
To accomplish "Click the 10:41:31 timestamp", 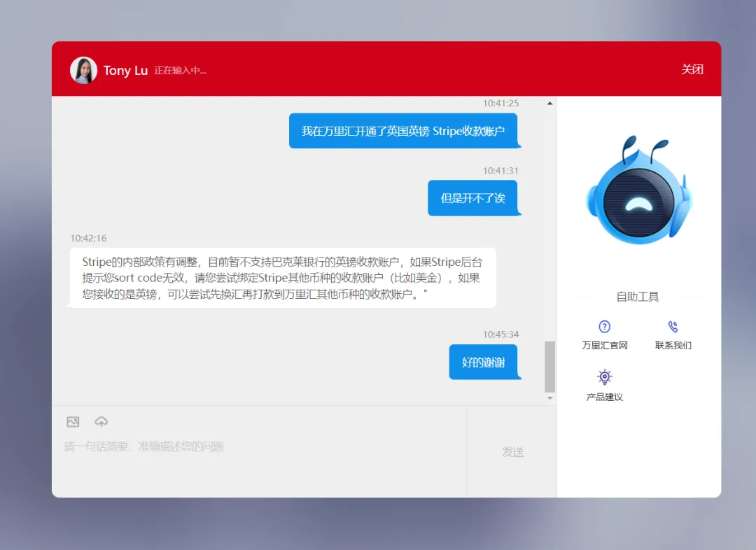I will point(501,171).
